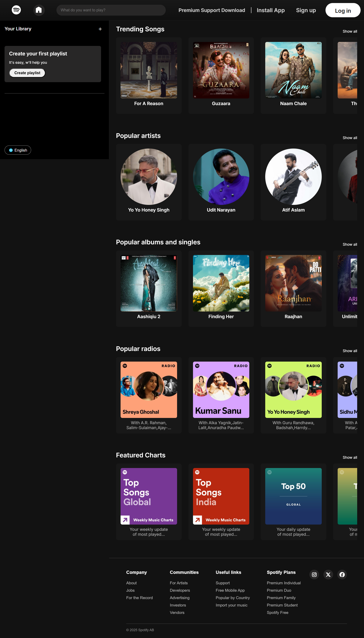
Task: Click the plus icon in Your Library
Action: coord(100,29)
